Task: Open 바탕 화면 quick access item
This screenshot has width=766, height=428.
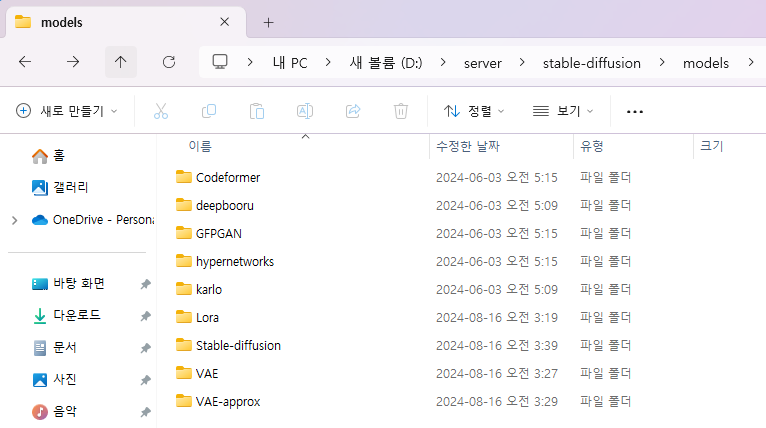Action: point(68,283)
